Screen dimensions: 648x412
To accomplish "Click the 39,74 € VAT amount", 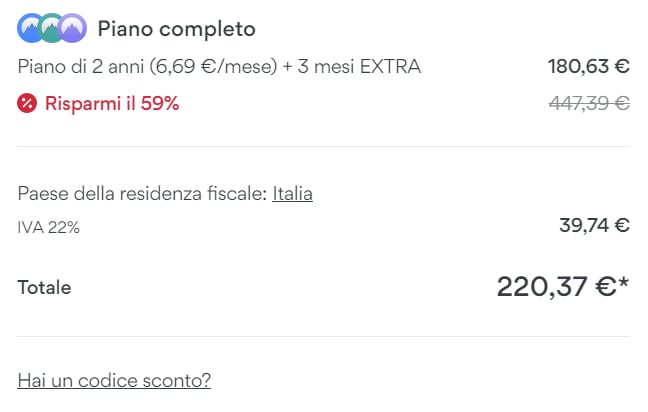I will tap(594, 225).
